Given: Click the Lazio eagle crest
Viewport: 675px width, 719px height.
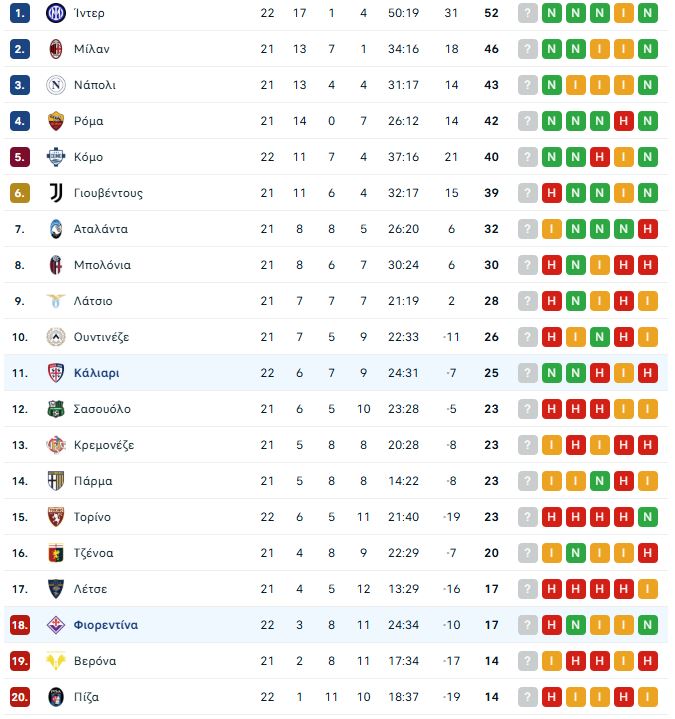Looking at the screenshot, I should pyautogui.click(x=55, y=301).
